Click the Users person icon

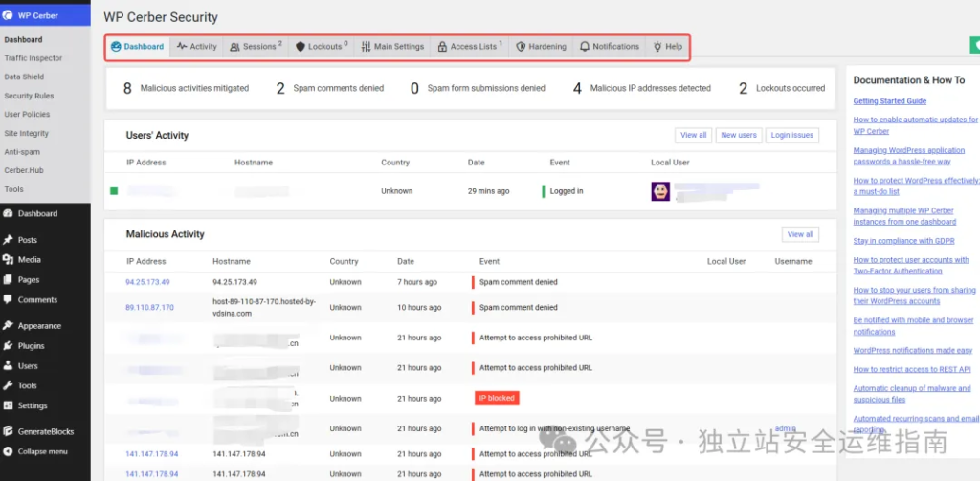click(8, 366)
